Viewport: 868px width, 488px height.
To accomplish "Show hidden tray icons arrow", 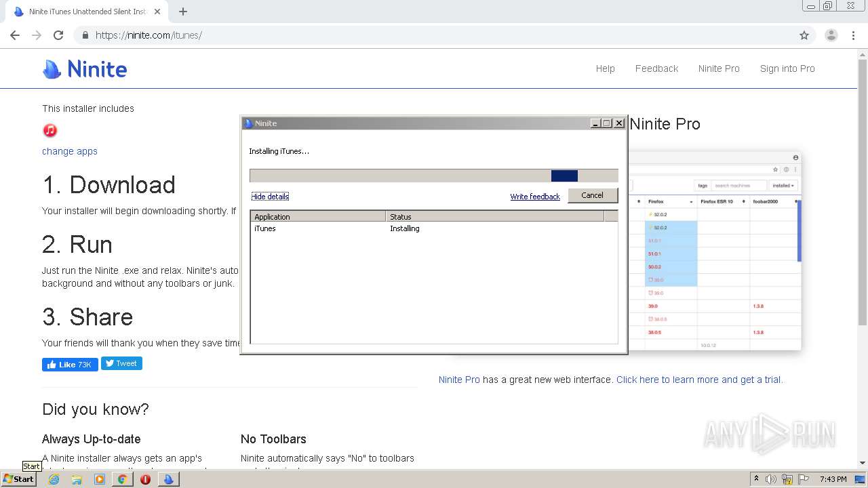I will [x=756, y=479].
